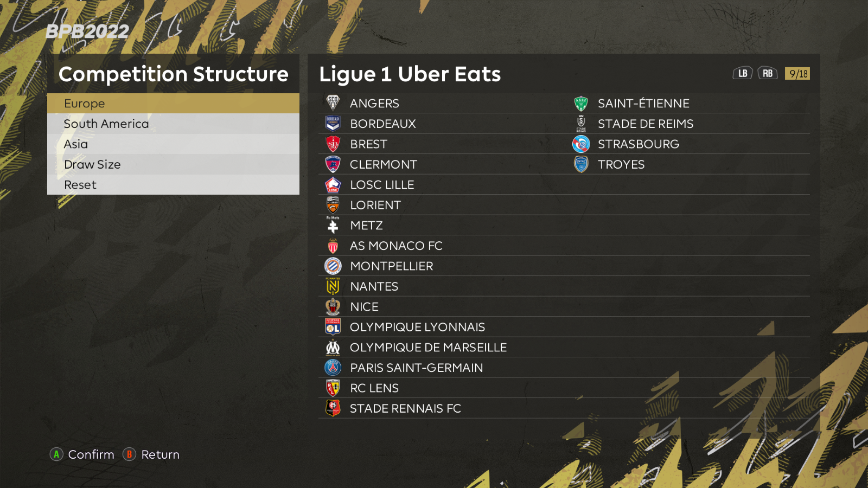
Task: Open the Asia menu option
Action: pyautogui.click(x=173, y=144)
